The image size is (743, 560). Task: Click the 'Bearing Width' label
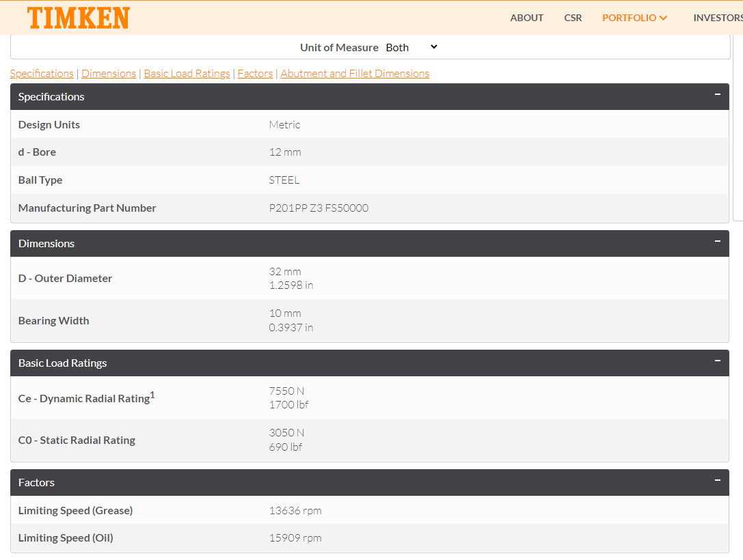(53, 320)
